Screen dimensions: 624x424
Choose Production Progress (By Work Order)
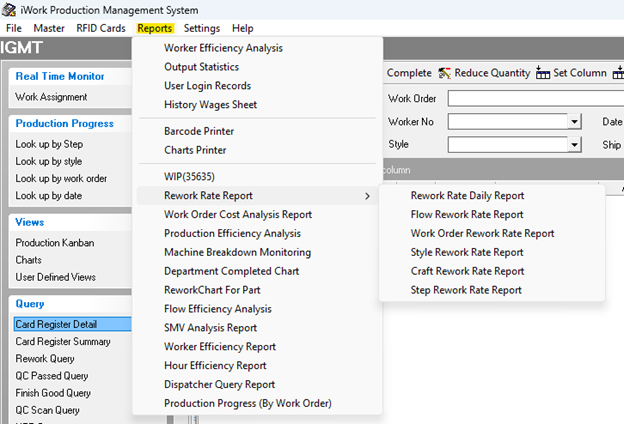pyautogui.click(x=248, y=403)
